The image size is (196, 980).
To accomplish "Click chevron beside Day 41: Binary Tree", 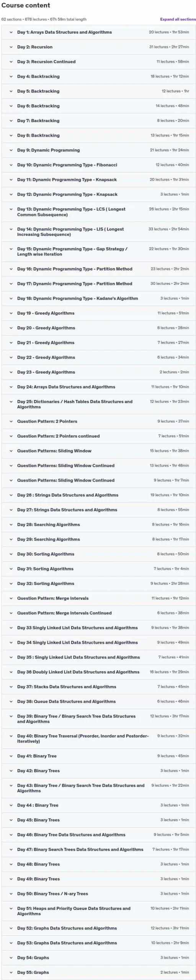I will click(x=11, y=756).
